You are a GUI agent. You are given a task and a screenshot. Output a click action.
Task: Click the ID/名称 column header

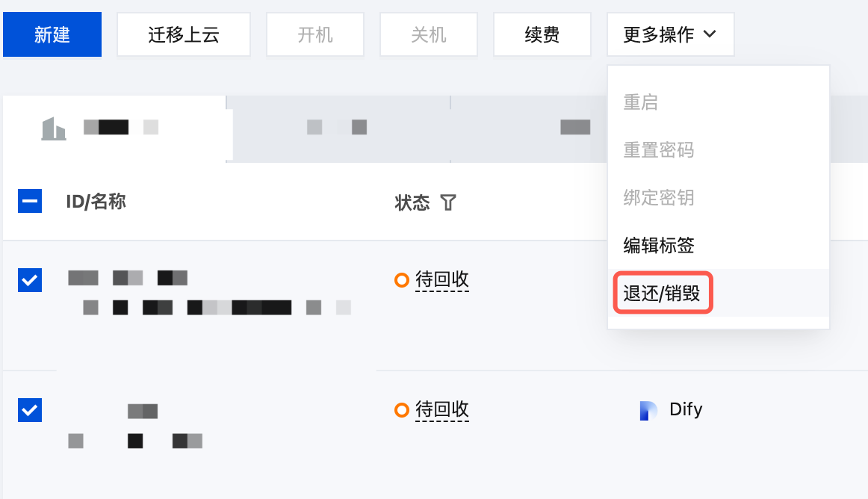point(96,202)
